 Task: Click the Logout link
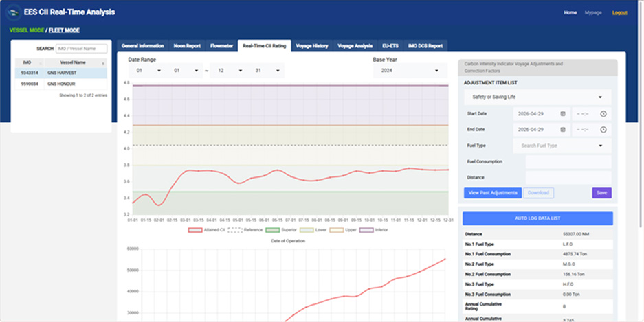point(619,13)
